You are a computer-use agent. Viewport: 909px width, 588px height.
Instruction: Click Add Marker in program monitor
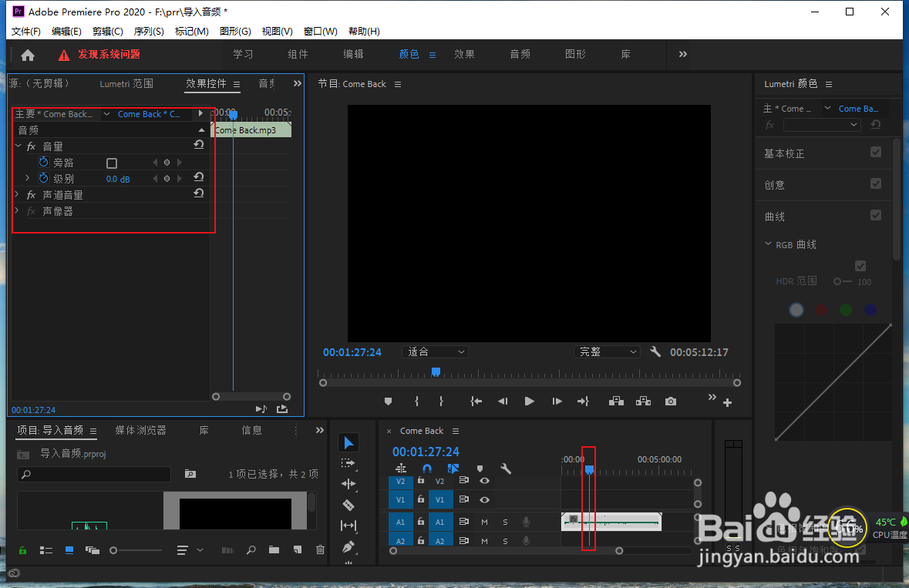(x=388, y=401)
